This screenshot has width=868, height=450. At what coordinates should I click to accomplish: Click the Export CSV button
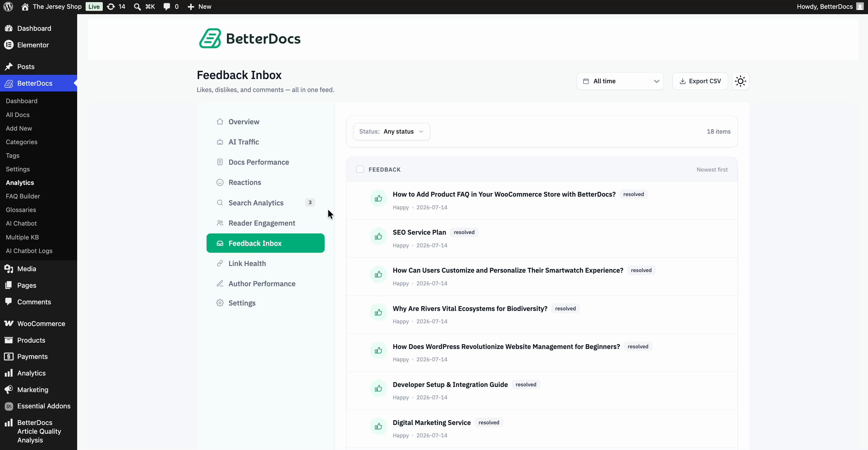click(700, 81)
